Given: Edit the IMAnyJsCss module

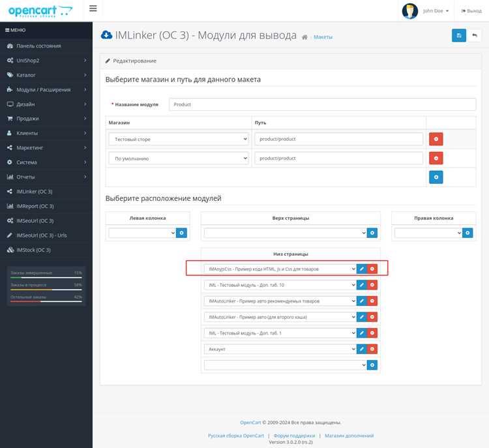Looking at the screenshot, I should 361,269.
